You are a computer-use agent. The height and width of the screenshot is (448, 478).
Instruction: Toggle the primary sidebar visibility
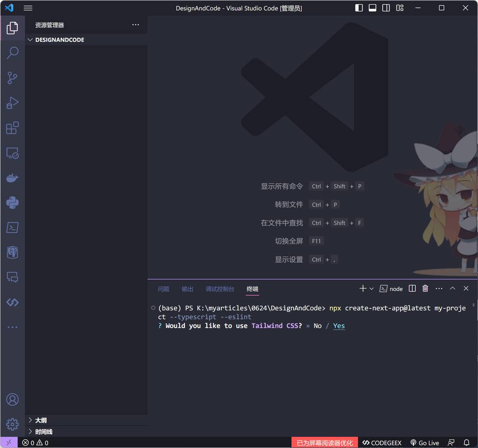point(359,8)
